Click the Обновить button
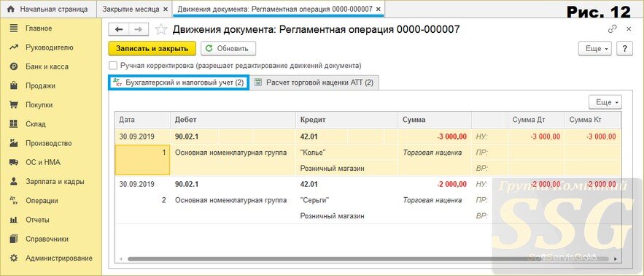This screenshot has height=276, width=644. tap(228, 48)
